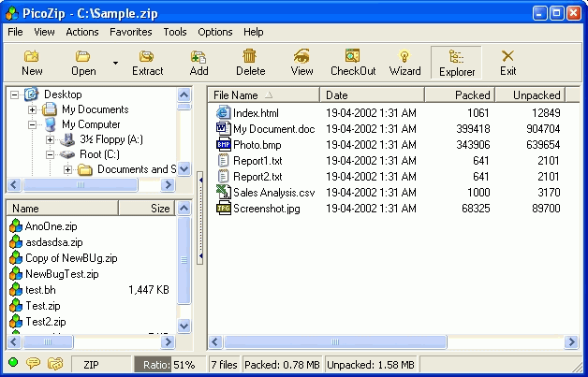Click the Delete trash can icon
The width and height of the screenshot is (588, 377).
[250, 56]
